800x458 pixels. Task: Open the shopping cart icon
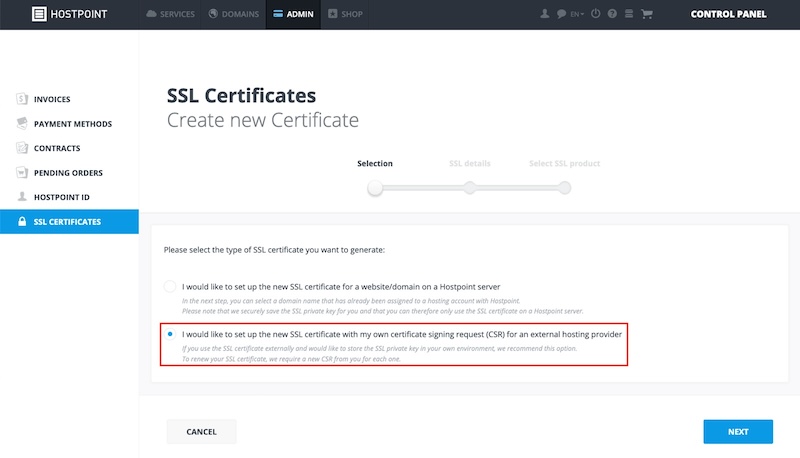tap(646, 14)
